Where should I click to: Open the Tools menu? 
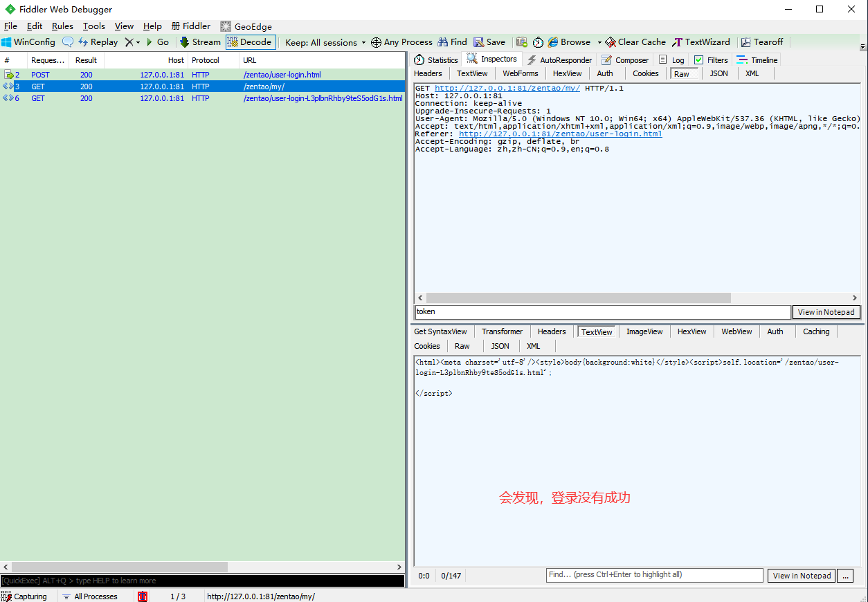coord(94,26)
